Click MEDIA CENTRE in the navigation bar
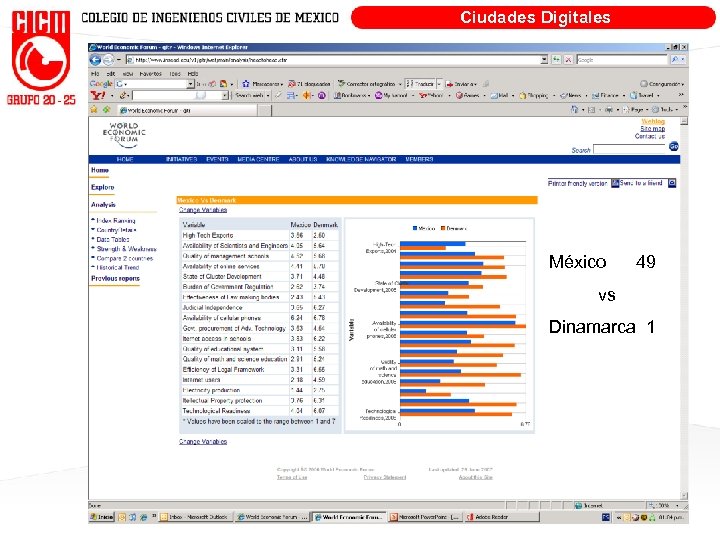This screenshot has width=720, height=540. point(258,159)
